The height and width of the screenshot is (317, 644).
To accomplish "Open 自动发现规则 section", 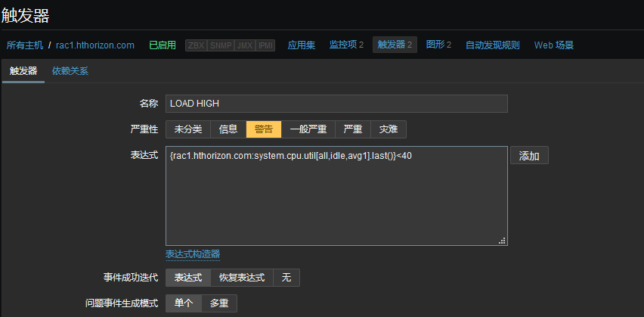I will [492, 45].
